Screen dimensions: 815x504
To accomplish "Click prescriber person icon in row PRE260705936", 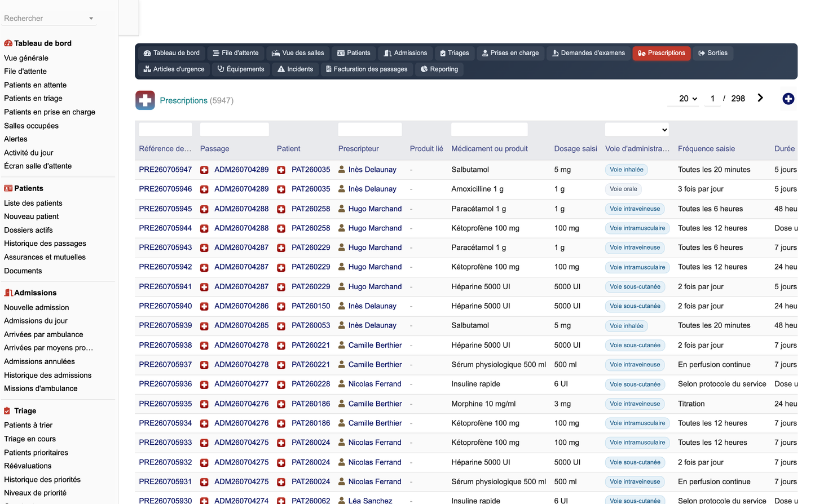I will [x=342, y=384].
